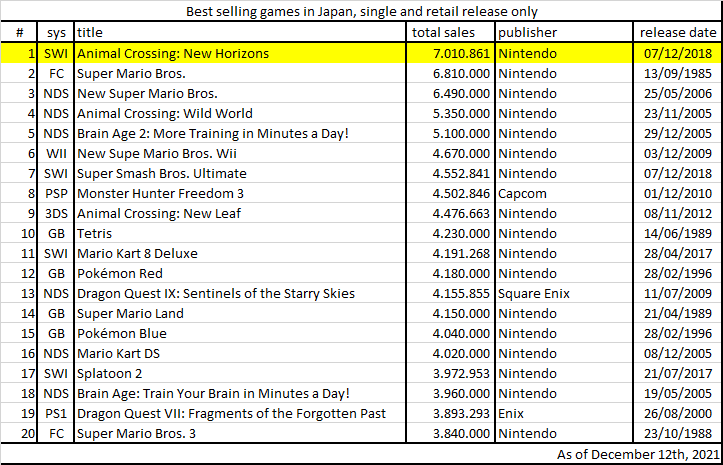Click the Monster Hunter Freedom 3 cell
The width and height of the screenshot is (723, 465).
(239, 194)
